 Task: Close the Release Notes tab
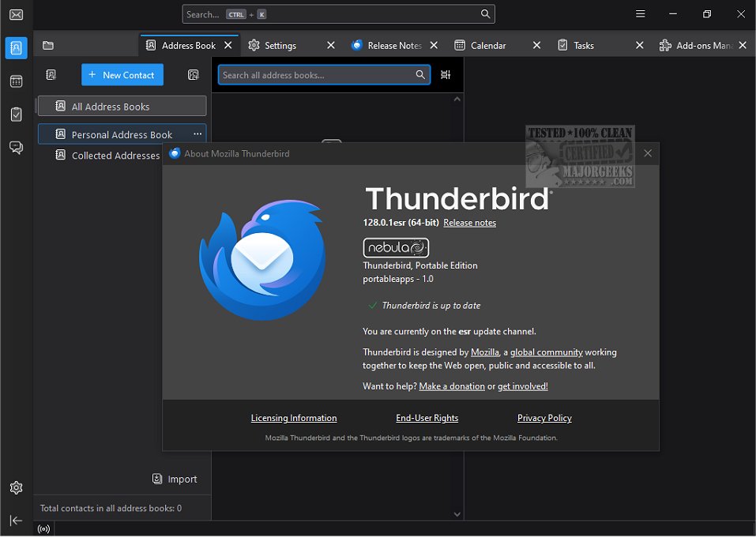tap(434, 45)
